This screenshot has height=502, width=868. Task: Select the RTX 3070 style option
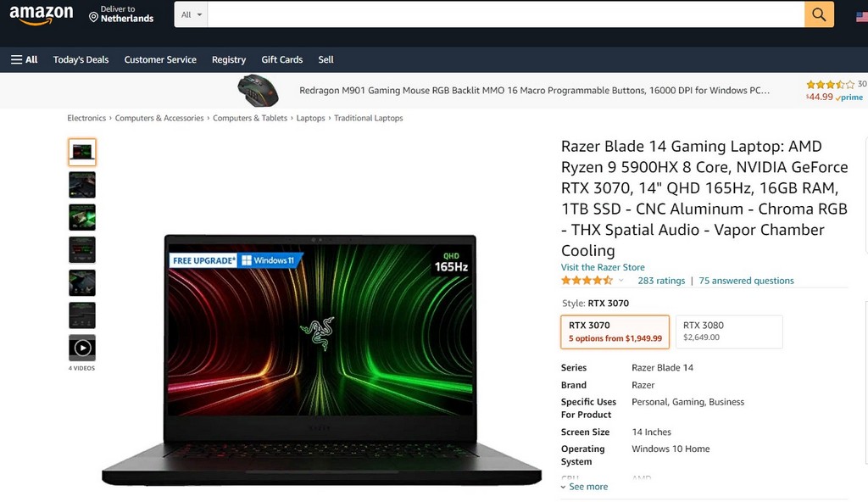click(615, 332)
